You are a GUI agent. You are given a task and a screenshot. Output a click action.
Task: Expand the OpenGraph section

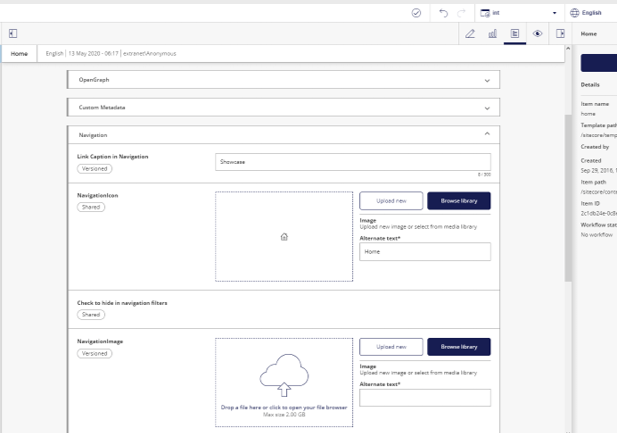coord(283,80)
